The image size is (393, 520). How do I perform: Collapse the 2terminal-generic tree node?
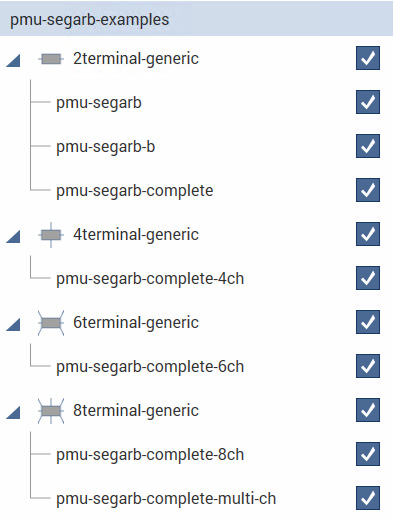click(x=13, y=61)
